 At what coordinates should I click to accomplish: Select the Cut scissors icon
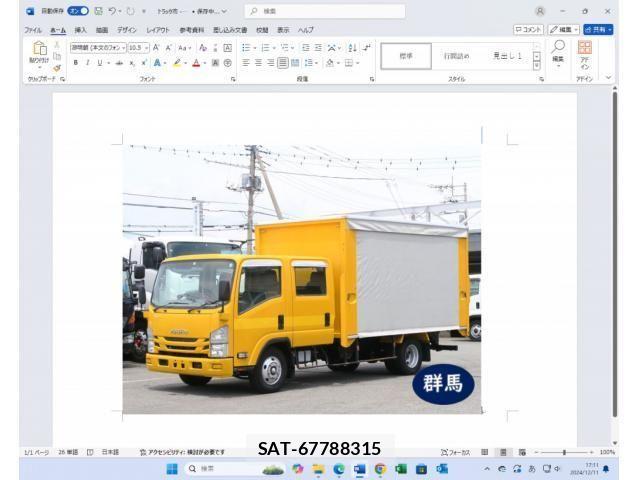point(57,45)
